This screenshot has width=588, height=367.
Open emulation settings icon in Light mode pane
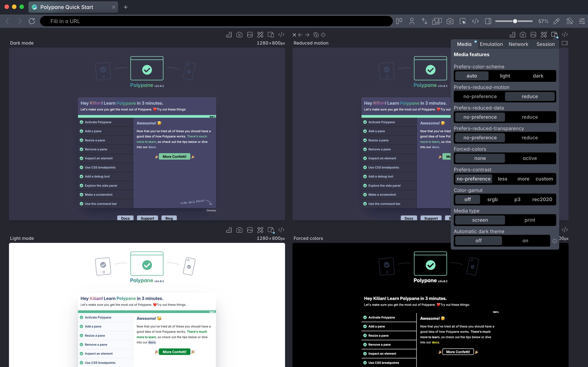[x=271, y=230]
